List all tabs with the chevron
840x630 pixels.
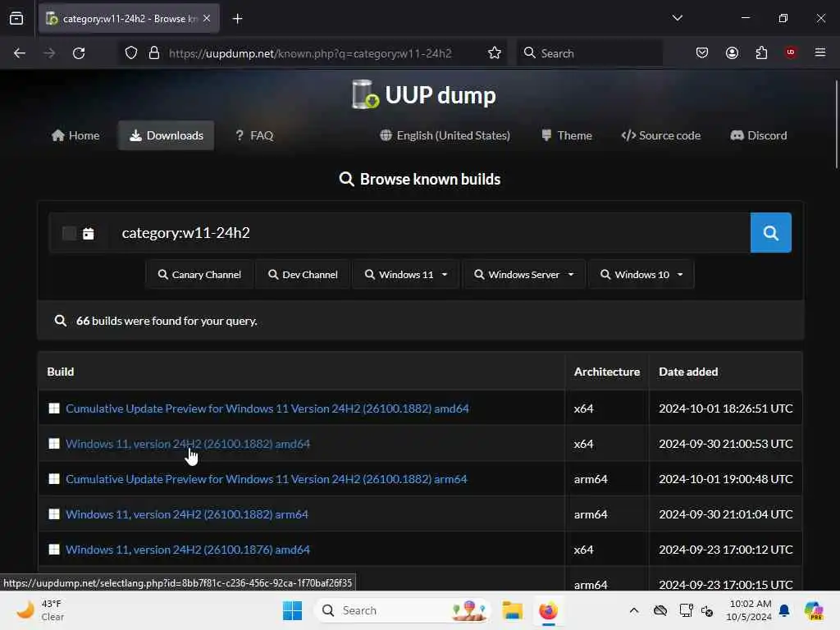pyautogui.click(x=677, y=18)
